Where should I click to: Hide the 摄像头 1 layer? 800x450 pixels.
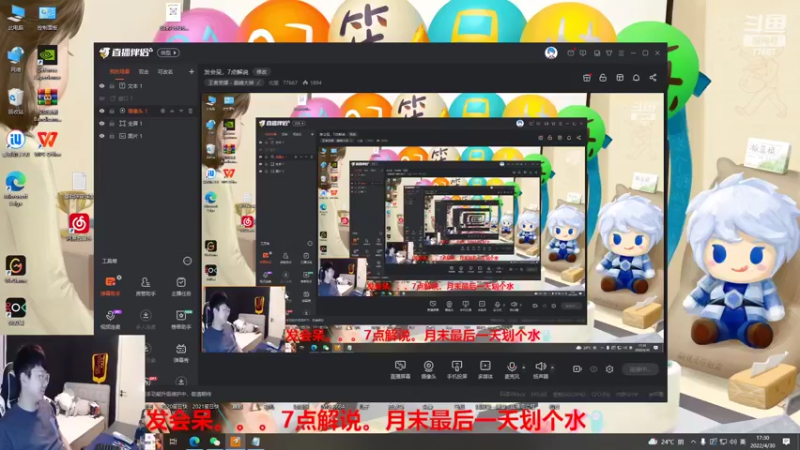pyautogui.click(x=102, y=111)
